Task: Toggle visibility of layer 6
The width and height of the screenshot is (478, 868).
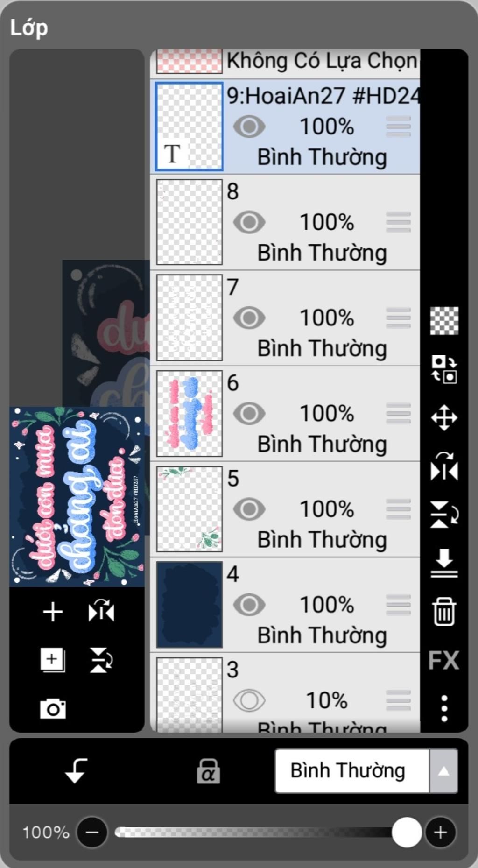Action: click(249, 414)
